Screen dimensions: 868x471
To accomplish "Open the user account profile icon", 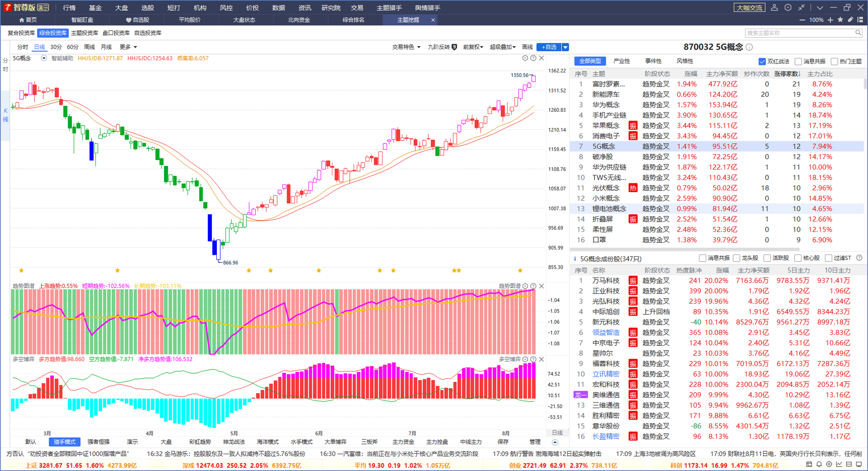I will coord(774,8).
